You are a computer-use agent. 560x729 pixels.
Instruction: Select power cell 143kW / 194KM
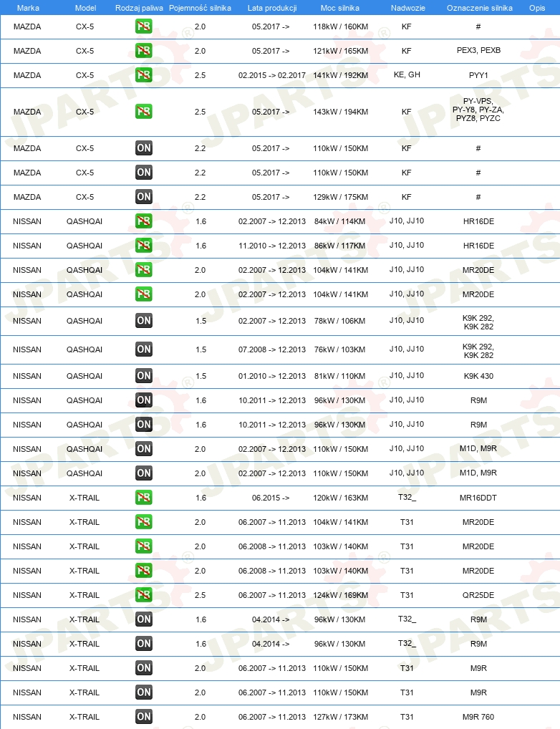(340, 112)
